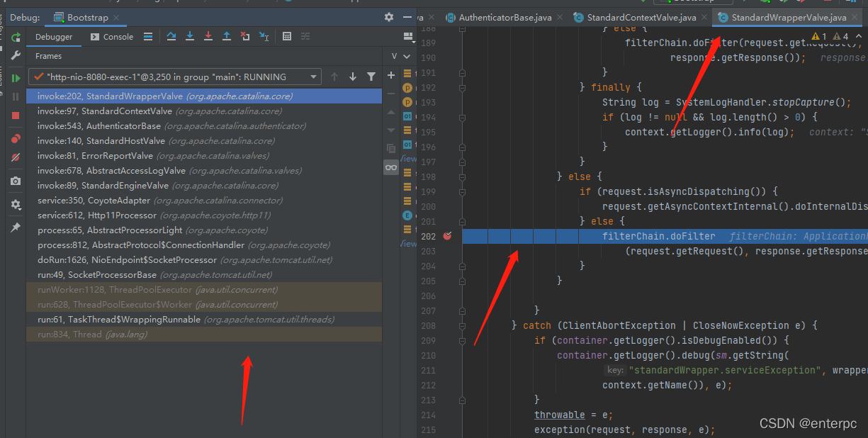
Task: View breakpoints double red dot icon
Action: [15, 139]
